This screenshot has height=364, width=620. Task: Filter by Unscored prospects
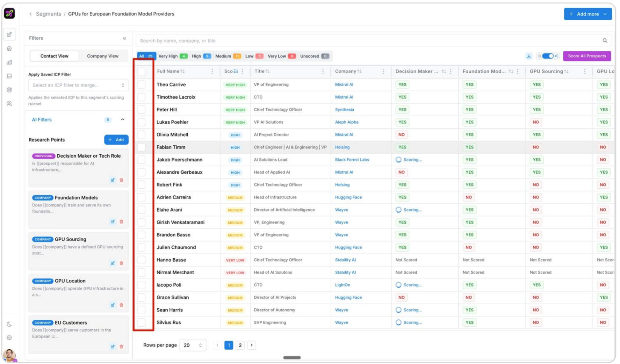pos(314,56)
